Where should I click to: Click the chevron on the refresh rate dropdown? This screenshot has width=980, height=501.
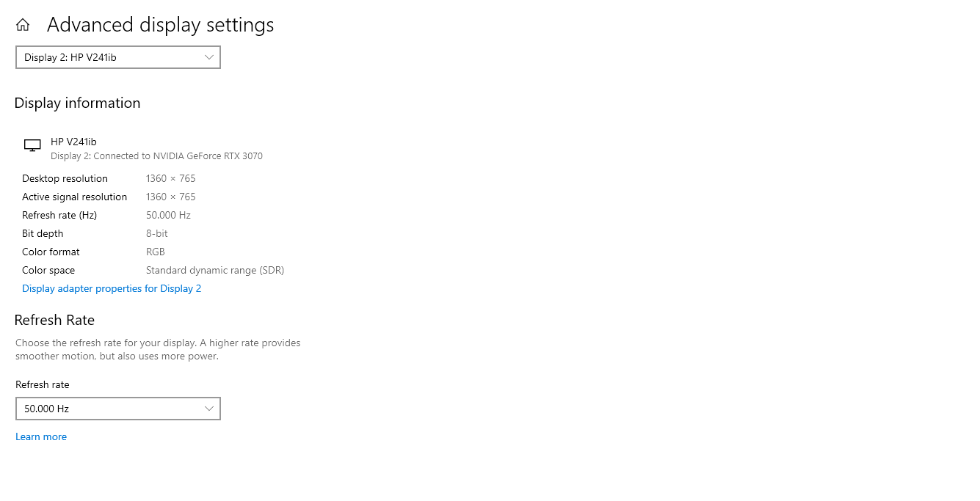click(209, 409)
